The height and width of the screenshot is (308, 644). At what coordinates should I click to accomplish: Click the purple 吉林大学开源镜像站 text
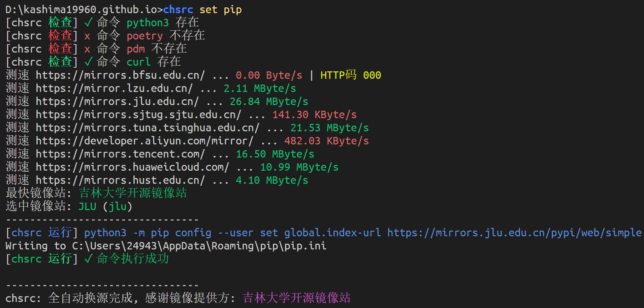[296, 298]
